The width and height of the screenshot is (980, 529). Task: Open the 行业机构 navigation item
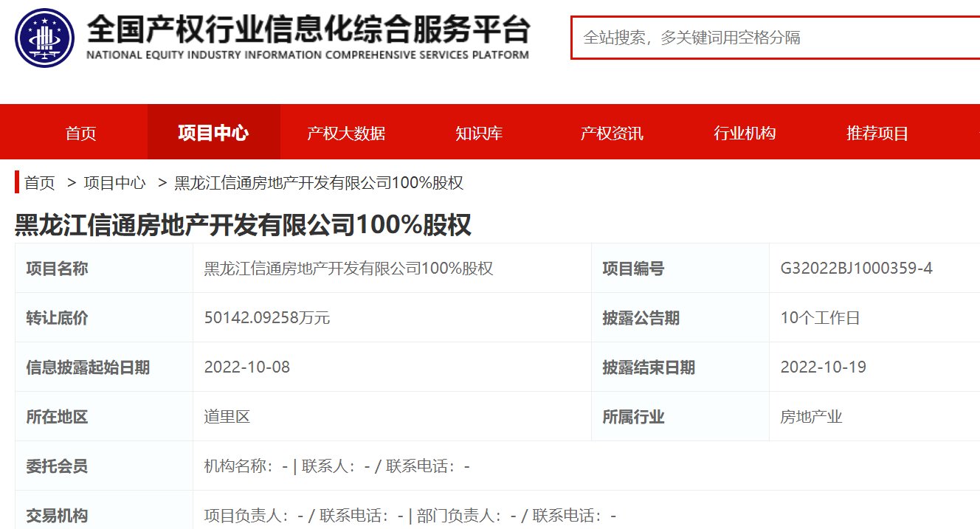click(x=745, y=134)
